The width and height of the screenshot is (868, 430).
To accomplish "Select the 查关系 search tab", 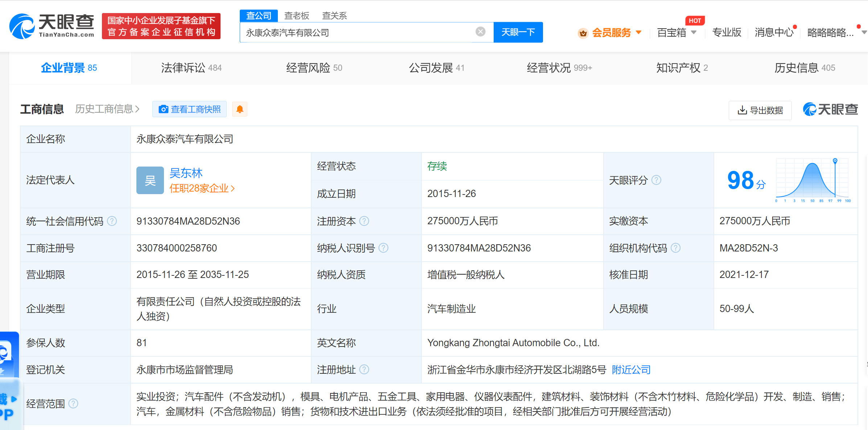I will click(x=334, y=16).
